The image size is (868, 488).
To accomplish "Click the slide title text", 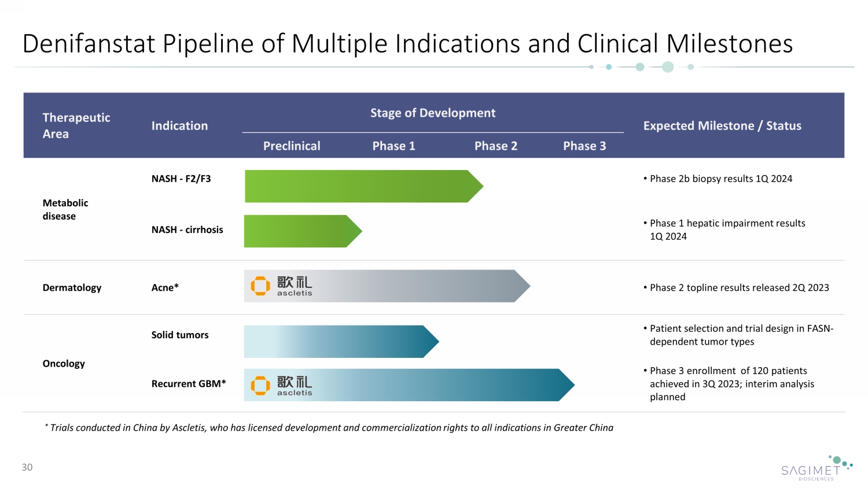I will [x=407, y=44].
